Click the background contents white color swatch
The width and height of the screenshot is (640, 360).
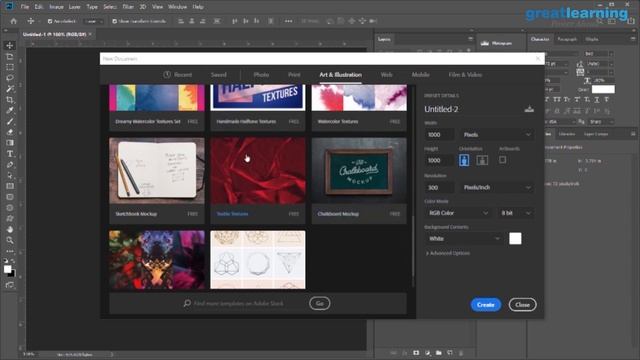(x=515, y=238)
